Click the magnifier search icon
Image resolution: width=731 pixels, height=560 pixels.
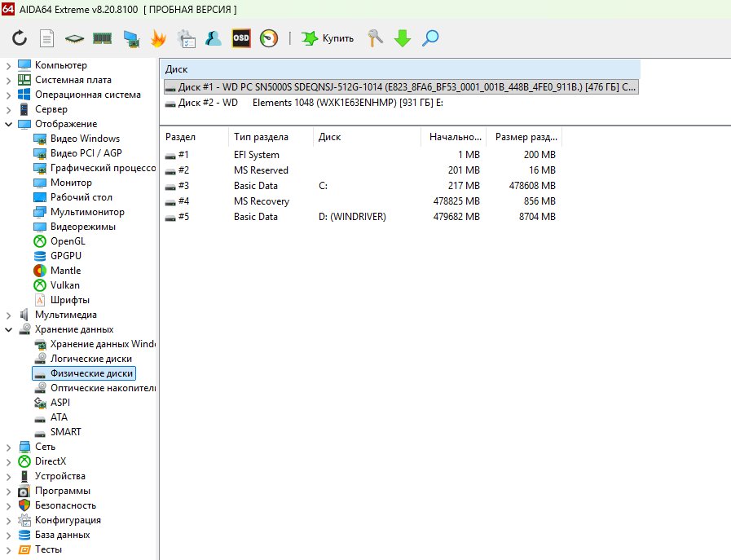[x=430, y=38]
